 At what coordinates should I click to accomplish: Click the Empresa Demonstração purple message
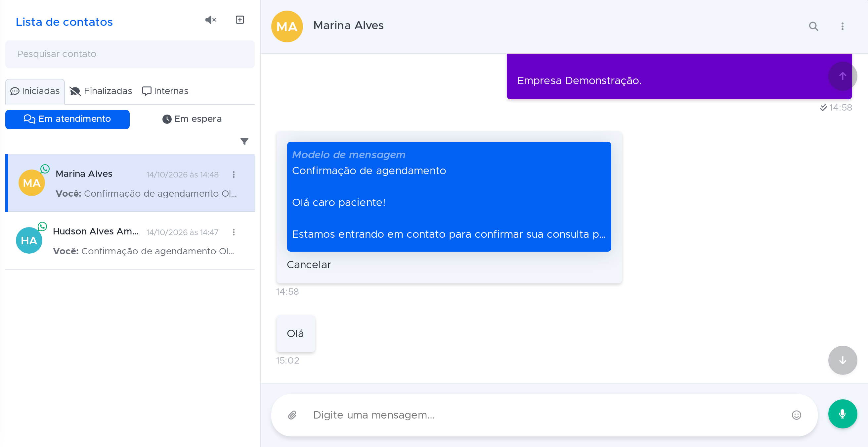click(x=679, y=76)
